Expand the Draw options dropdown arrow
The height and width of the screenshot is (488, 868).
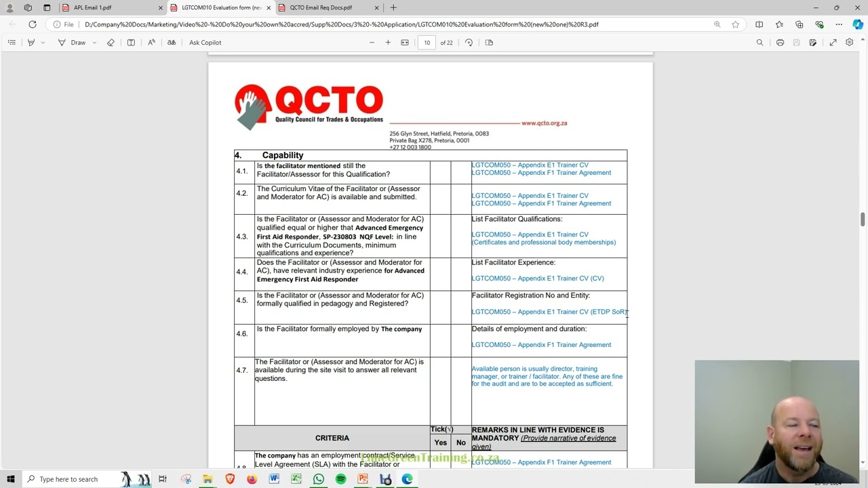(x=94, y=42)
